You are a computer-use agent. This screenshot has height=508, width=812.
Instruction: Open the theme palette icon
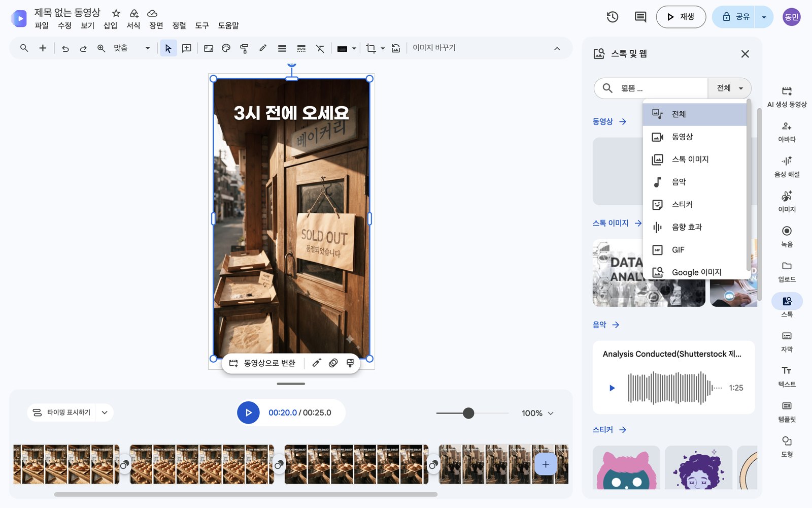[226, 48]
